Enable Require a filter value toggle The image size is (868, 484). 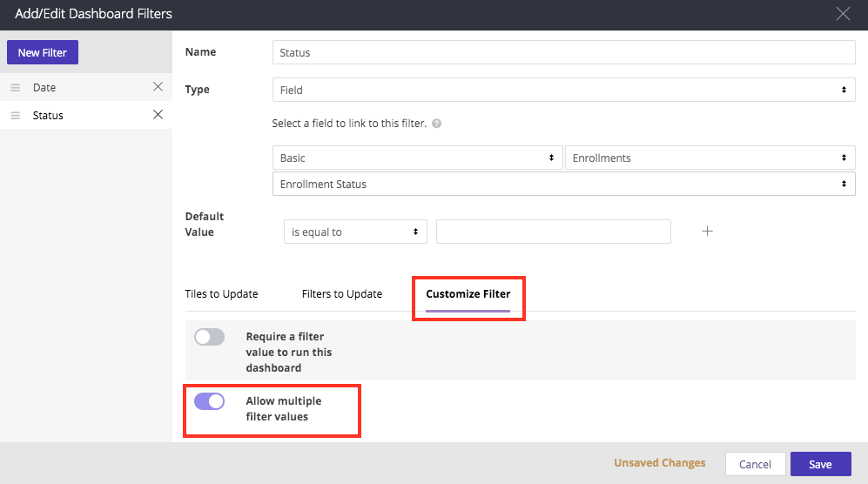tap(209, 337)
